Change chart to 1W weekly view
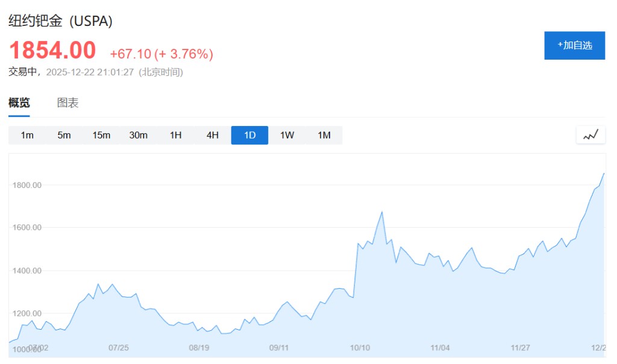 pyautogui.click(x=287, y=135)
